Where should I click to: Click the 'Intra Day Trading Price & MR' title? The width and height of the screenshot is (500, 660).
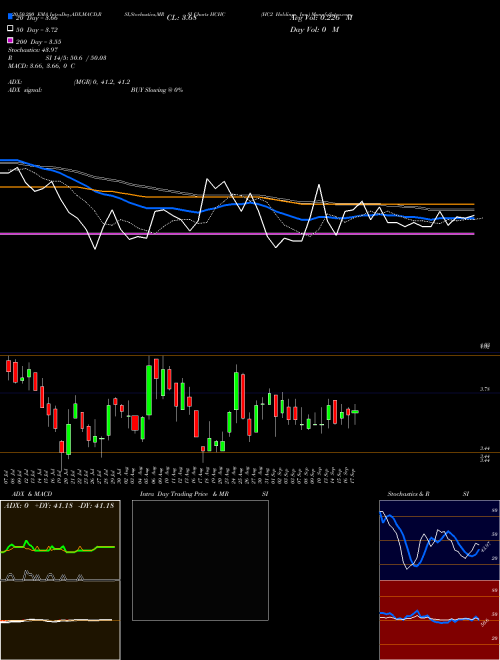coord(184,494)
